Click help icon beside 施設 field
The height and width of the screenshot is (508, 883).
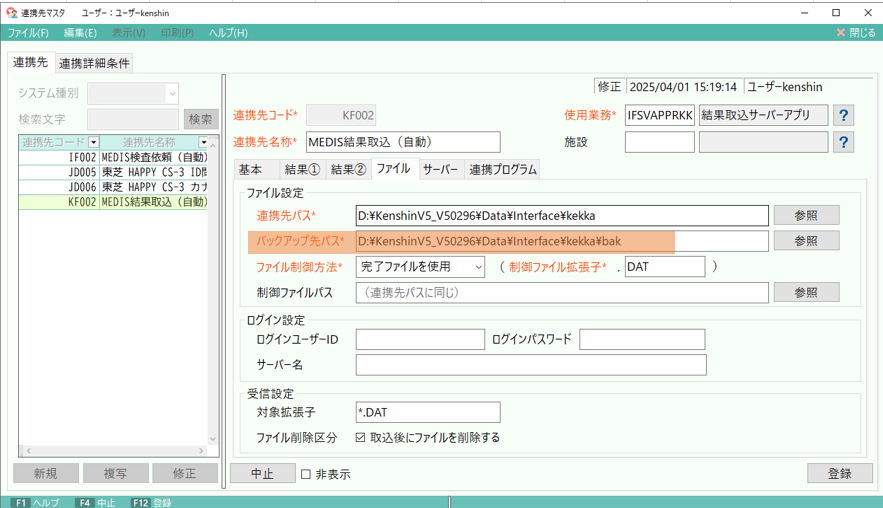coord(844,142)
